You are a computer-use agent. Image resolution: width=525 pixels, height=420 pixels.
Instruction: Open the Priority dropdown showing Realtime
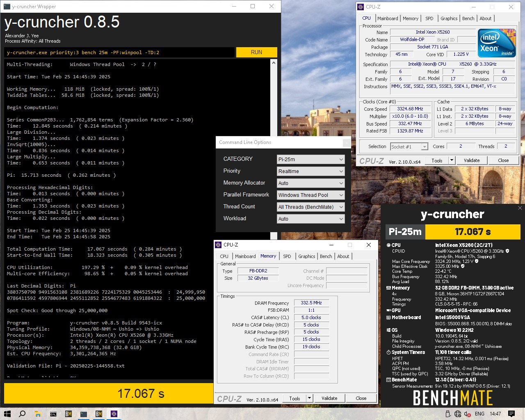click(x=311, y=171)
